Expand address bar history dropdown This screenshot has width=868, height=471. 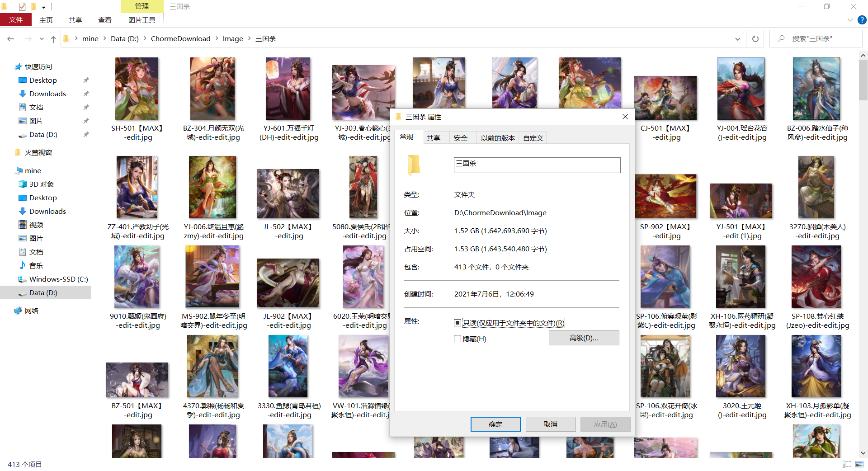[738, 39]
